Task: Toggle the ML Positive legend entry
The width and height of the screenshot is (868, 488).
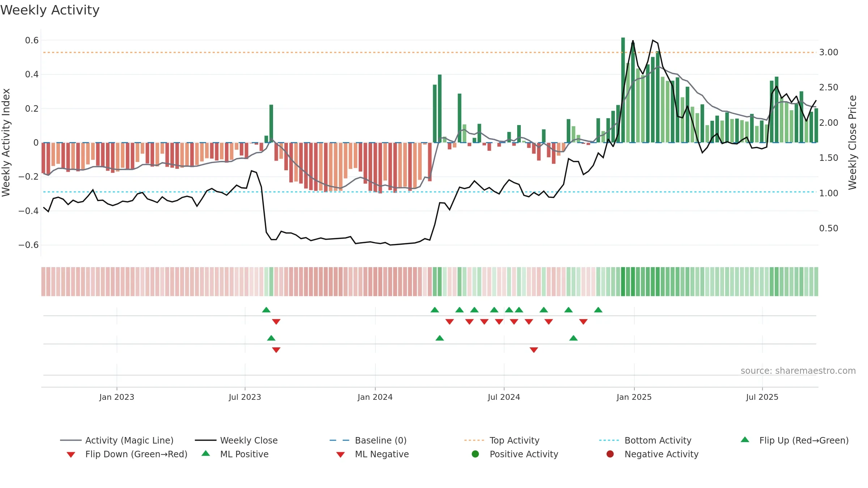Action: pos(235,454)
